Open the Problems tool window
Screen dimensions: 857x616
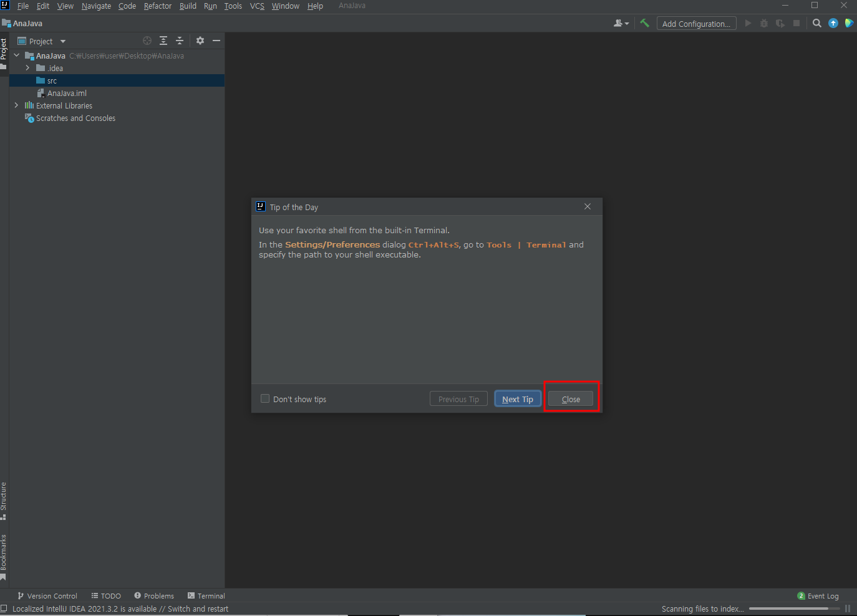(x=154, y=596)
